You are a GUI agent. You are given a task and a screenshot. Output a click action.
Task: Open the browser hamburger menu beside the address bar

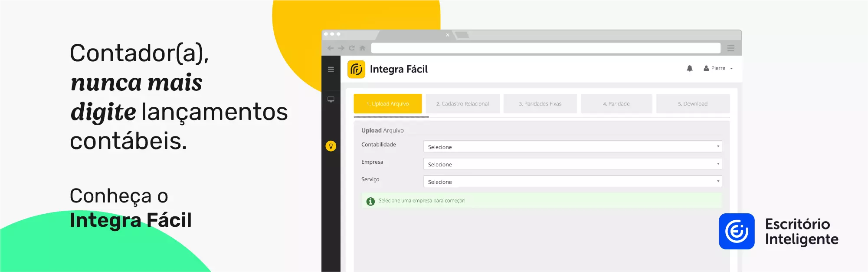tap(731, 48)
